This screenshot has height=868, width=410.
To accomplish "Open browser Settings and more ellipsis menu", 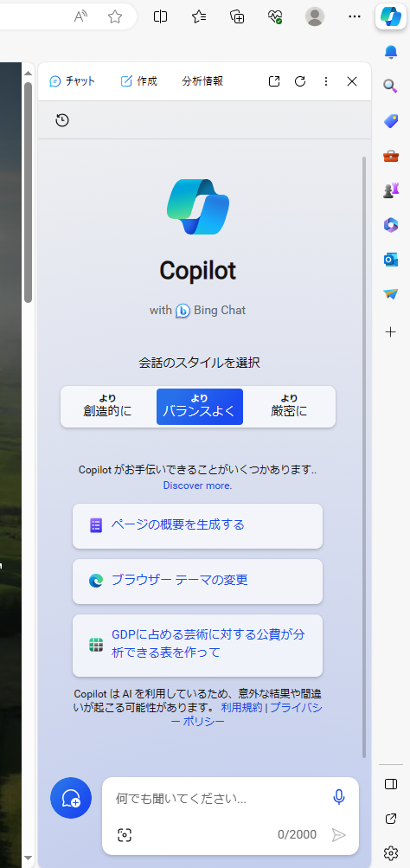I will (x=354, y=16).
